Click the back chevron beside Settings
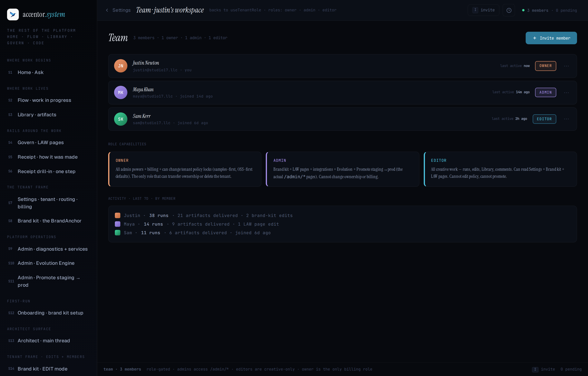The image size is (588, 376). [107, 10]
